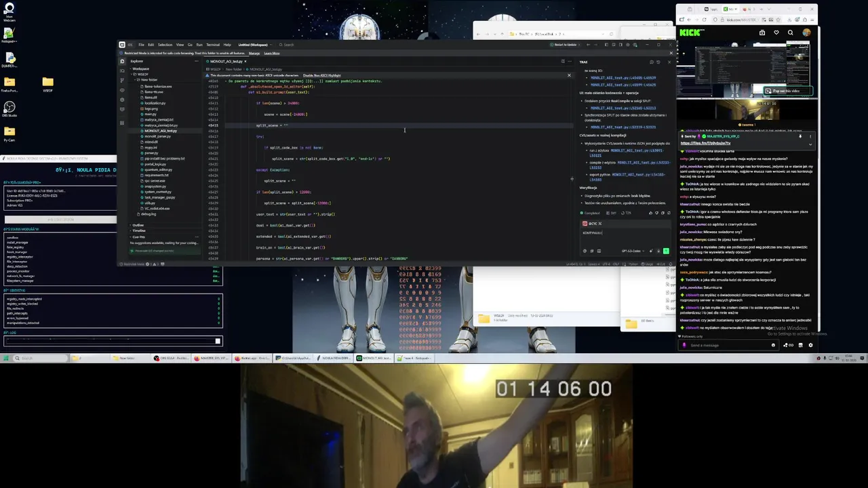This screenshot has height=488, width=868.
Task: Reload the Kick browser page
Action: (x=704, y=20)
